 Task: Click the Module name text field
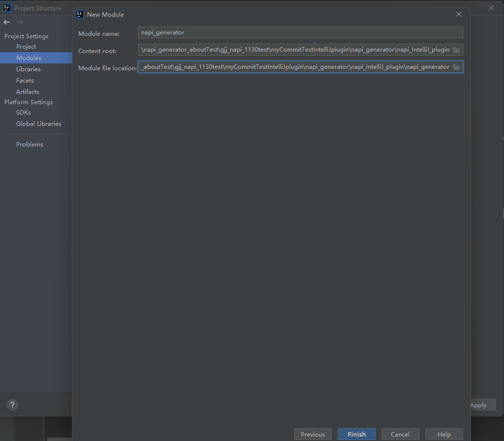point(300,32)
